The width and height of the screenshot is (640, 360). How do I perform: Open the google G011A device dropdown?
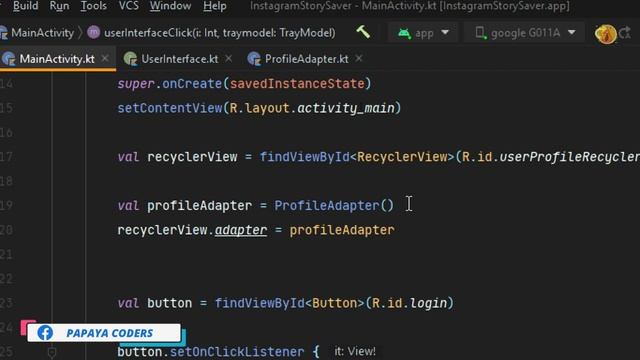[526, 33]
